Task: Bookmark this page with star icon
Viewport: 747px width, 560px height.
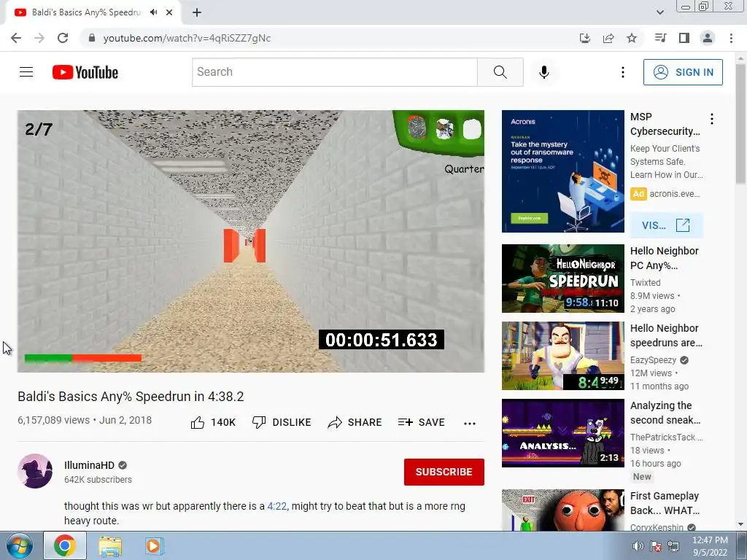Action: coord(632,38)
